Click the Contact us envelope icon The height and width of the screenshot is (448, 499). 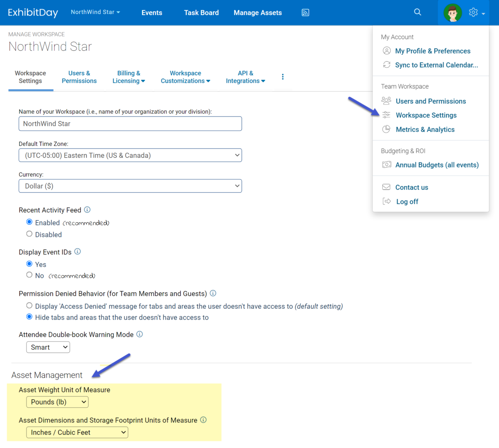[x=386, y=187]
